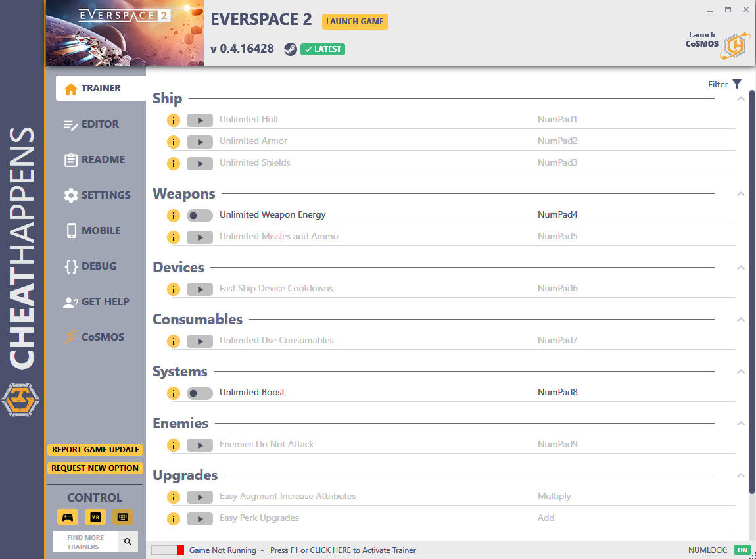View info about Unlimited Boost
This screenshot has width=756, height=559.
[x=174, y=393]
